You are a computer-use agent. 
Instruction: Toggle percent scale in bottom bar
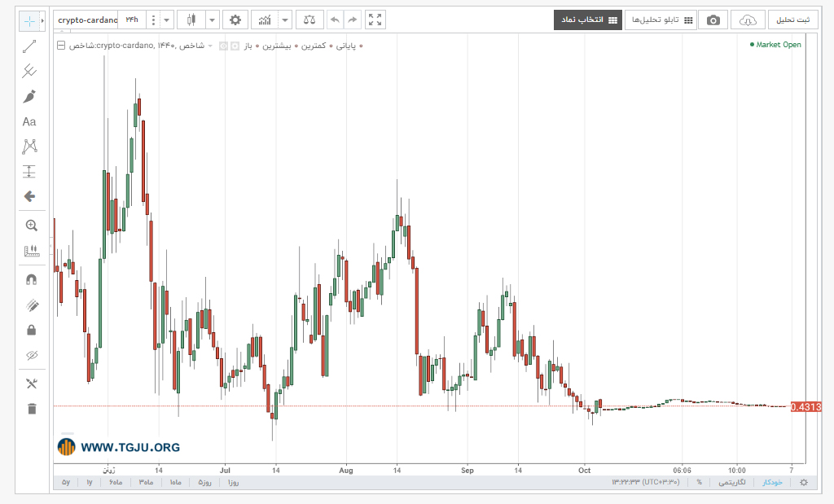pos(700,482)
